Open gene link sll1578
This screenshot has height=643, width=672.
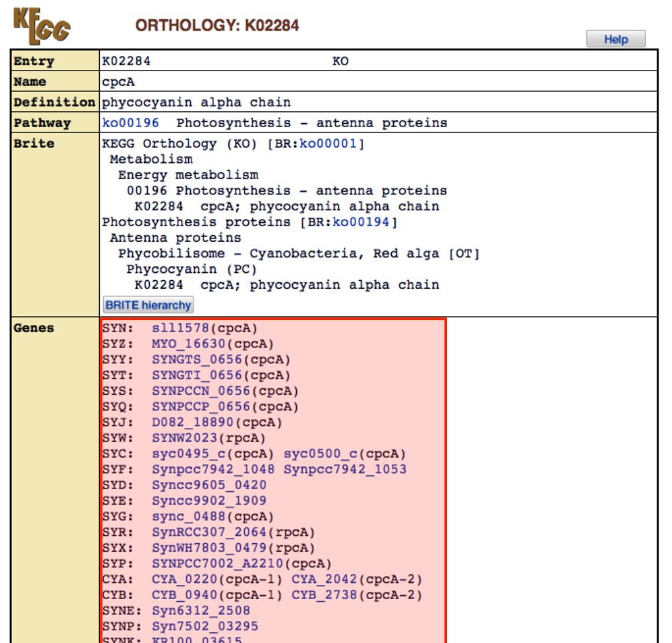180,328
